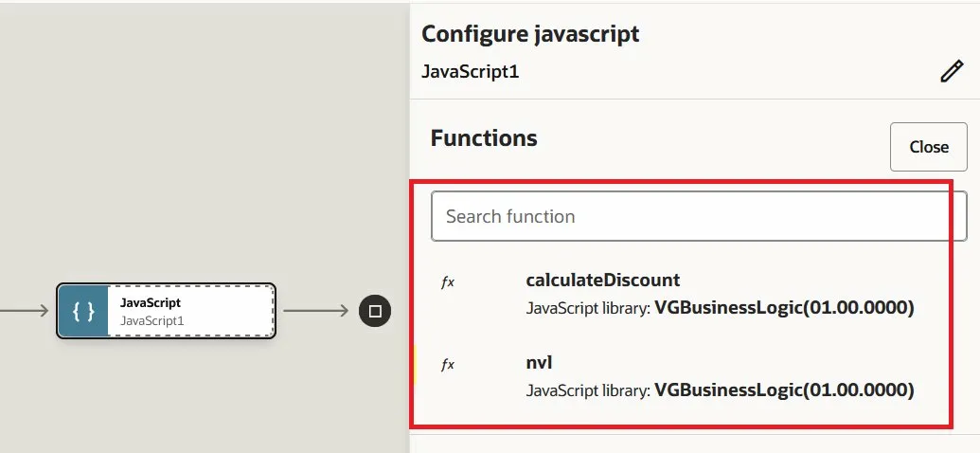The image size is (980, 453).
Task: Click empty canvas area above the JavaScript node
Action: point(189,142)
